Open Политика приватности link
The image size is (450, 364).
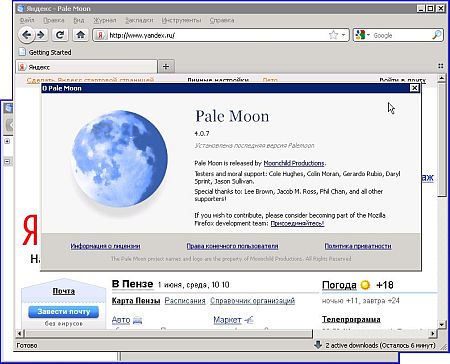pos(358,246)
